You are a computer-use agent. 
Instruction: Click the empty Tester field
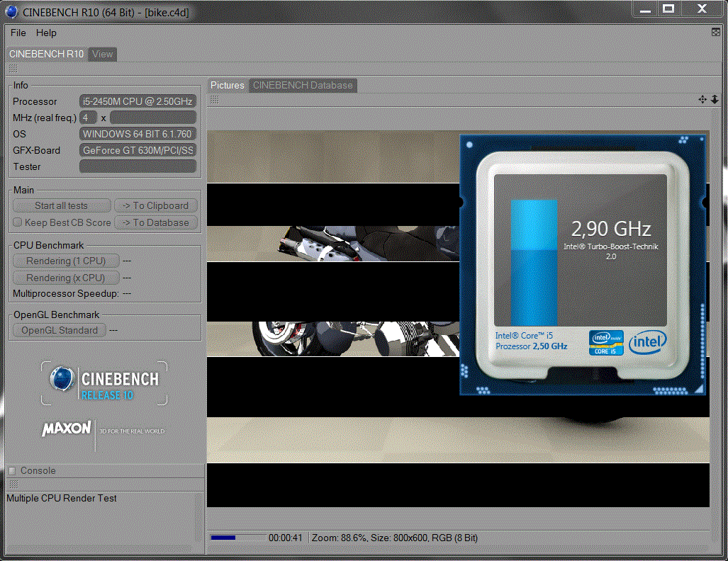[x=138, y=166]
